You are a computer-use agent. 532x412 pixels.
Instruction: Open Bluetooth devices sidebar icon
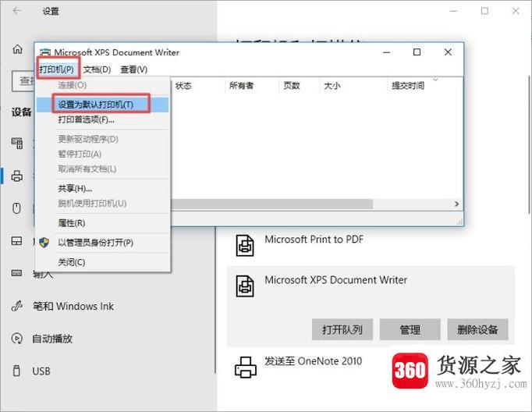coord(17,144)
